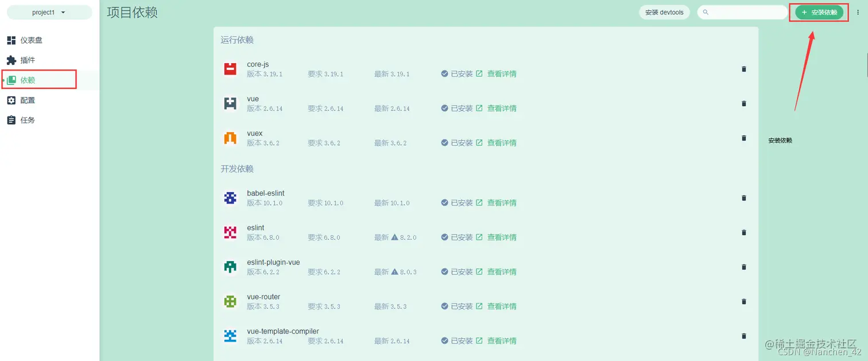Click the vuex package logo
868x361 pixels.
point(230,138)
